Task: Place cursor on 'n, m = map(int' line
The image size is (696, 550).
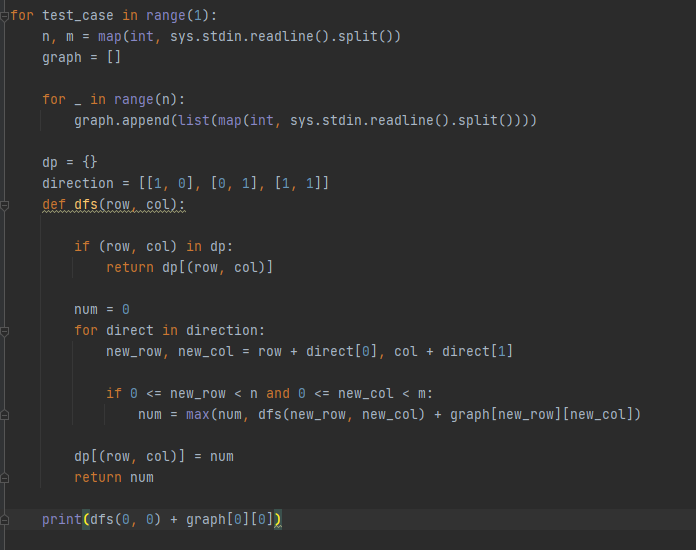Action: 221,37
